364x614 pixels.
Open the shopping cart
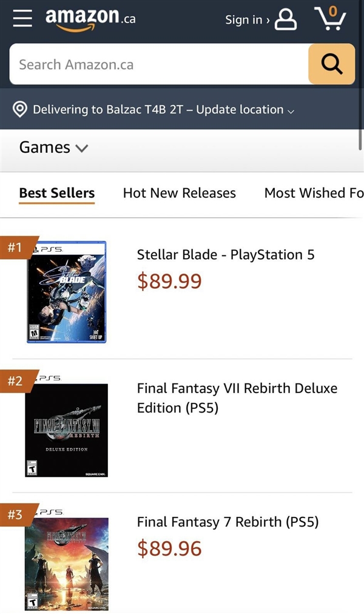[x=330, y=18]
